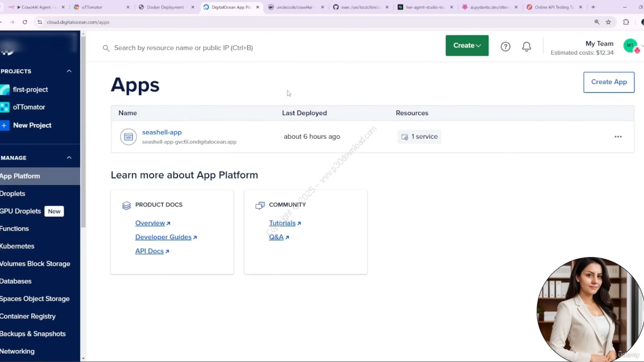Select the first-project project
This screenshot has height=362, width=644.
click(x=30, y=89)
